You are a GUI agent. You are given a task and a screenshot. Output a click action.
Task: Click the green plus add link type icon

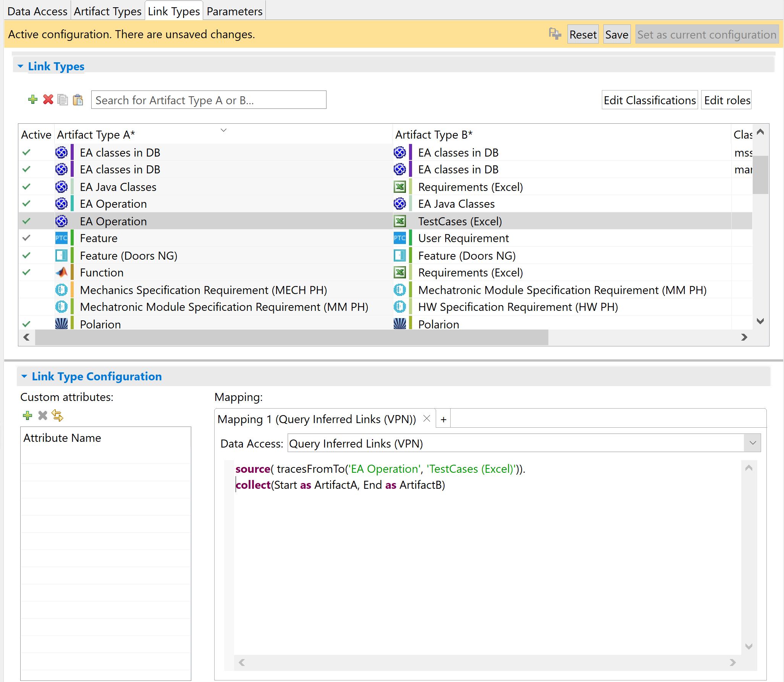33,100
